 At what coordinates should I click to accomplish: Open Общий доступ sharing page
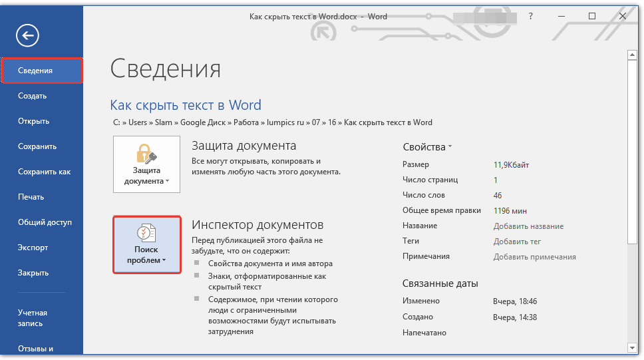(x=45, y=222)
